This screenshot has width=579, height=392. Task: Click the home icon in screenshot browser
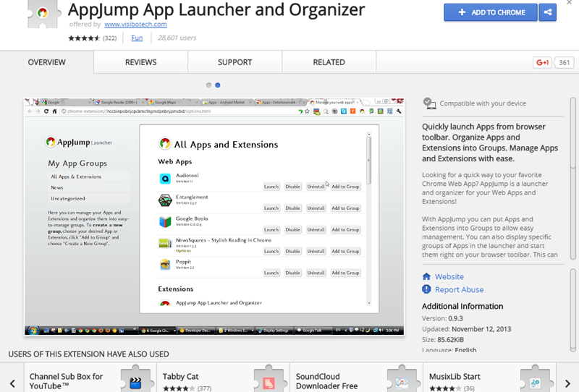click(55, 111)
